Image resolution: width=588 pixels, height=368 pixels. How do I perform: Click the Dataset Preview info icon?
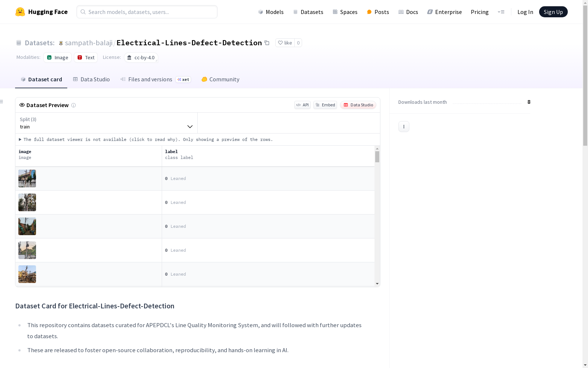[73, 105]
